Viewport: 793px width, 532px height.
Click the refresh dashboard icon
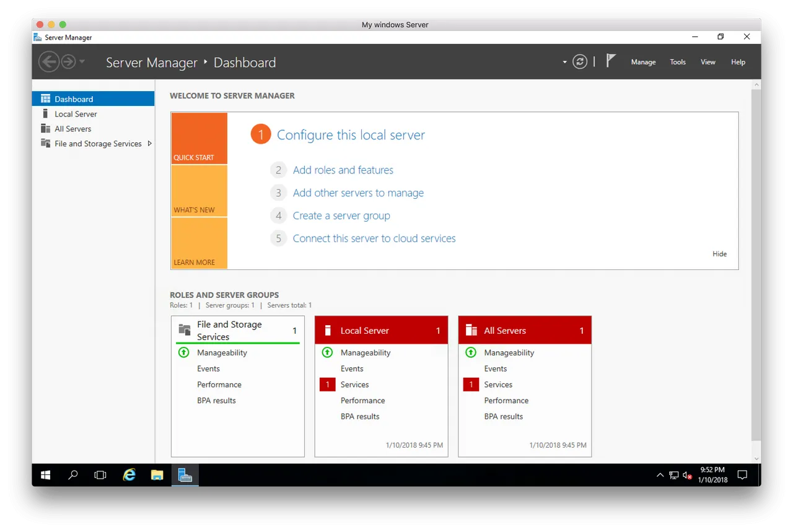click(x=580, y=61)
